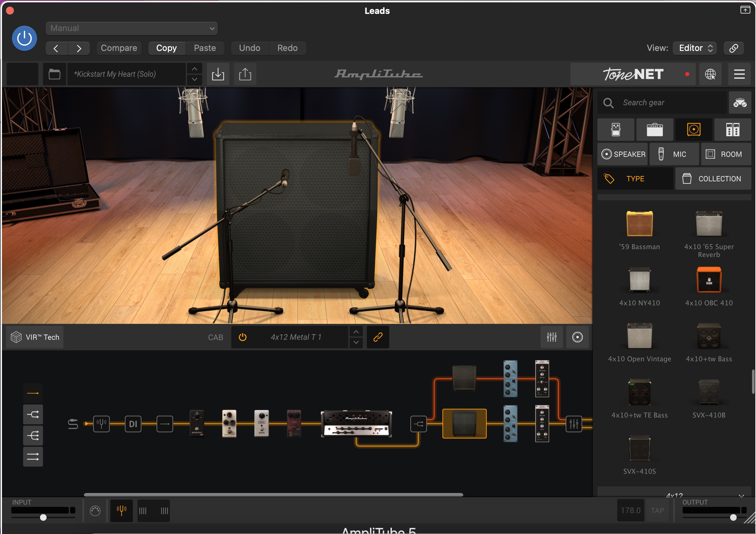Select the 4x10 OBC 410 cabinet
Screen dimensions: 756x534
[x=709, y=287]
